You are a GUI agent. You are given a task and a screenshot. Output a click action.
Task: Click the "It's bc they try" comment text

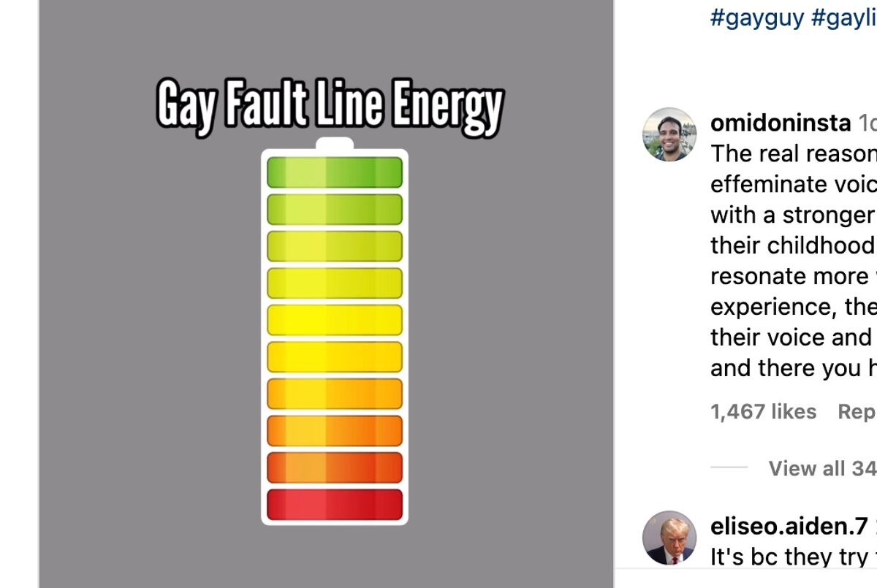(x=792, y=557)
